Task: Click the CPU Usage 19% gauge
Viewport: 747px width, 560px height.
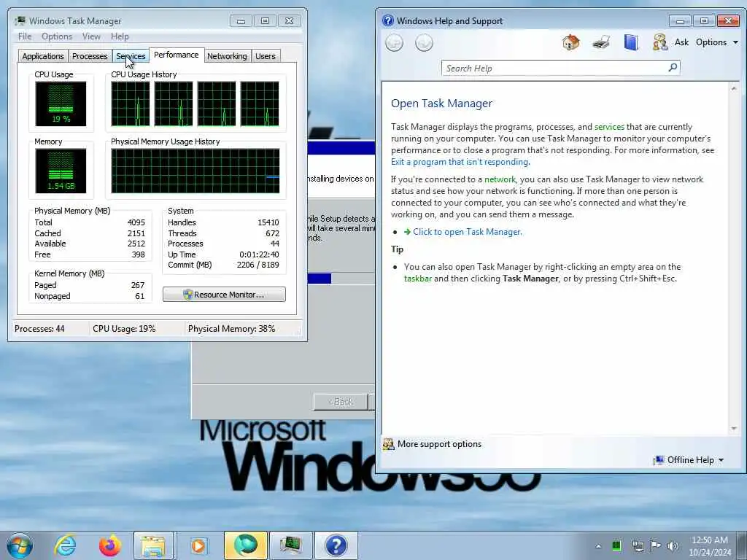Action: pyautogui.click(x=61, y=104)
